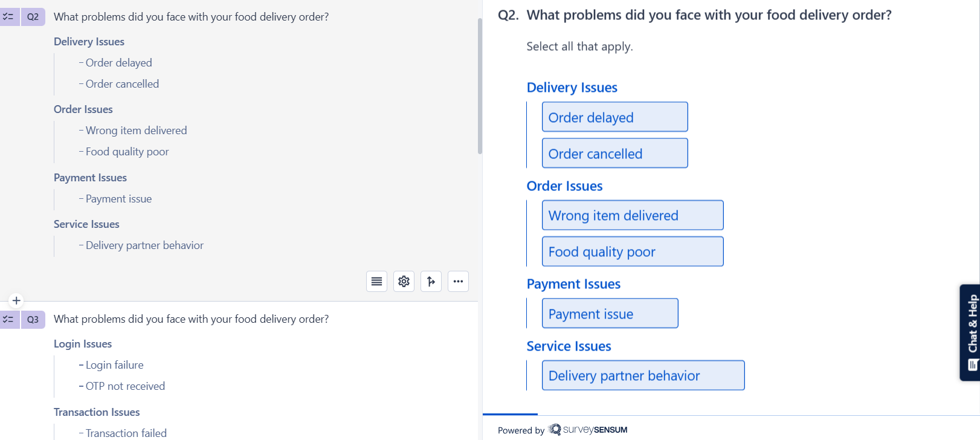
Task: Open skip logic branch icon for Q2
Action: tap(431, 282)
